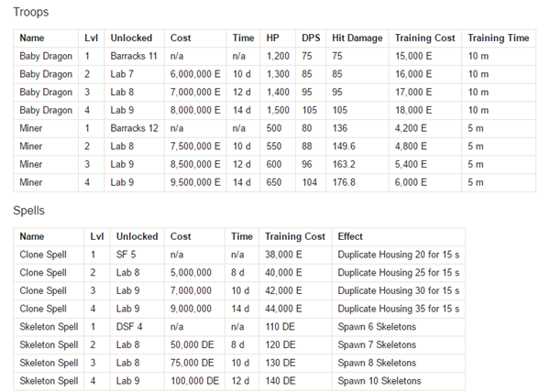Click cost 9,500,000 E
This screenshot has width=550, height=392.
(195, 182)
